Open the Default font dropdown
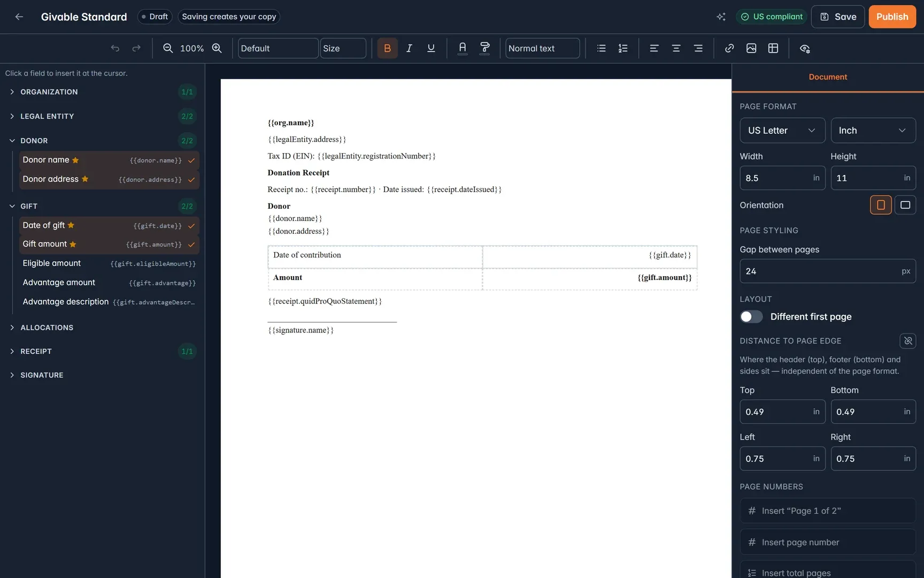Screen dimensions: 924x578 click(278, 48)
